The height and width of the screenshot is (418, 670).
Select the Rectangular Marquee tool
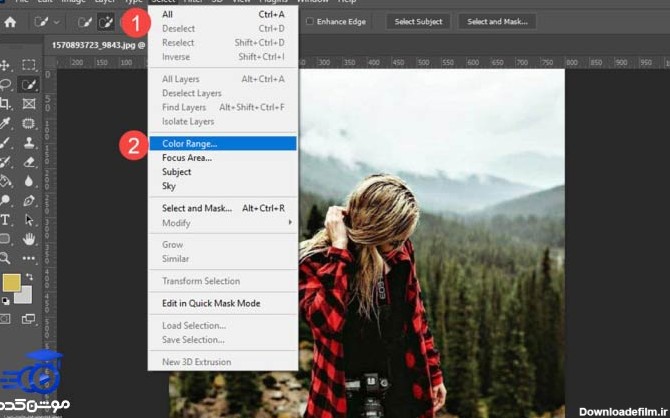[x=29, y=65]
